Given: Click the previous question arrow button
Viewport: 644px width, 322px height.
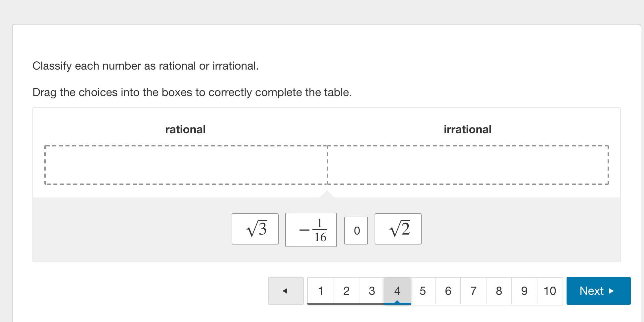Looking at the screenshot, I should [286, 291].
